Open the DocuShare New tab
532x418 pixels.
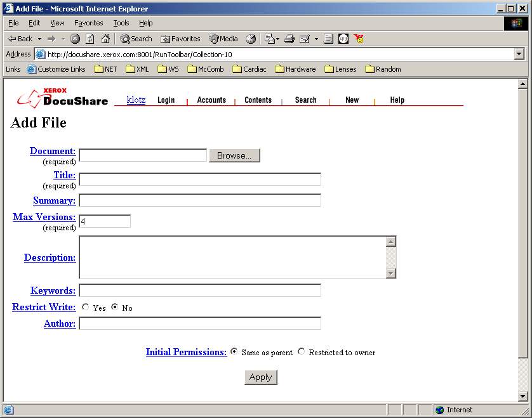pos(352,100)
